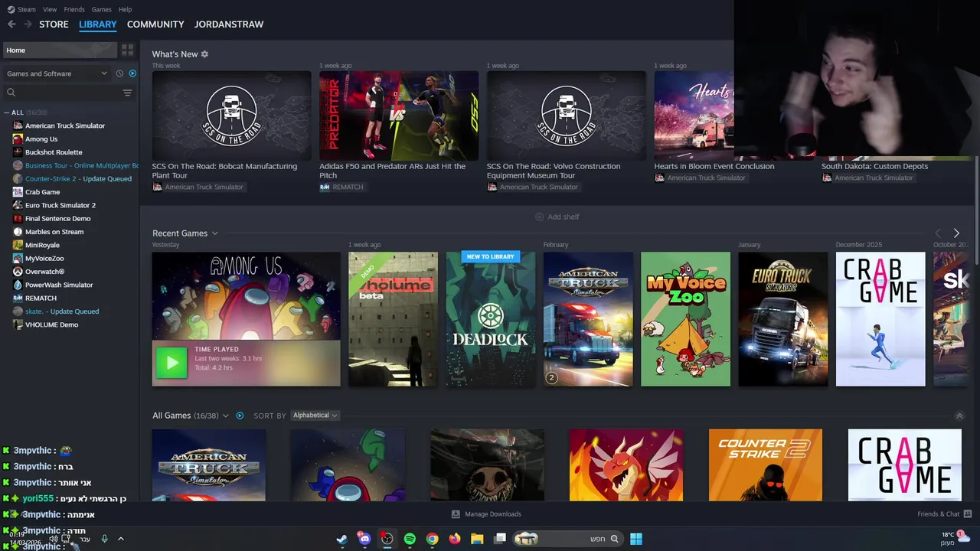Switch to collections grid view icon
Viewport: 980px width, 551px height.
point(127,50)
